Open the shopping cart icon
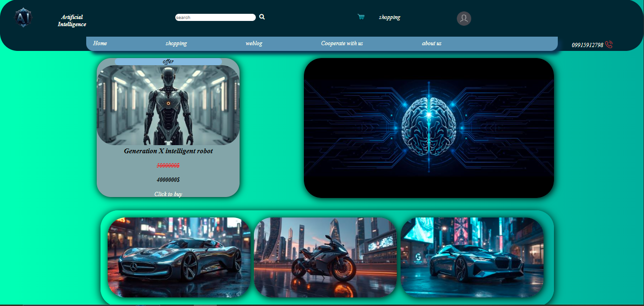This screenshot has width=644, height=306. pos(361,17)
